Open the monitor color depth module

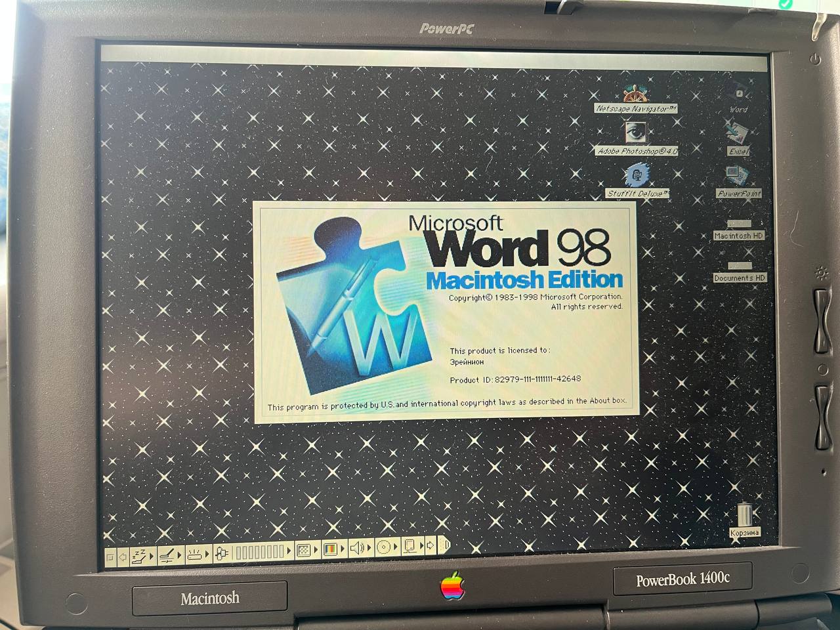330,549
